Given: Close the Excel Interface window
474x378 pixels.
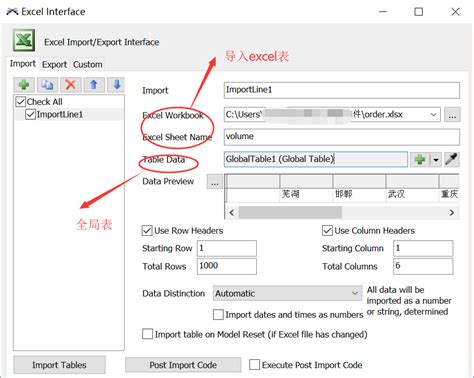Looking at the screenshot, I should (455, 12).
